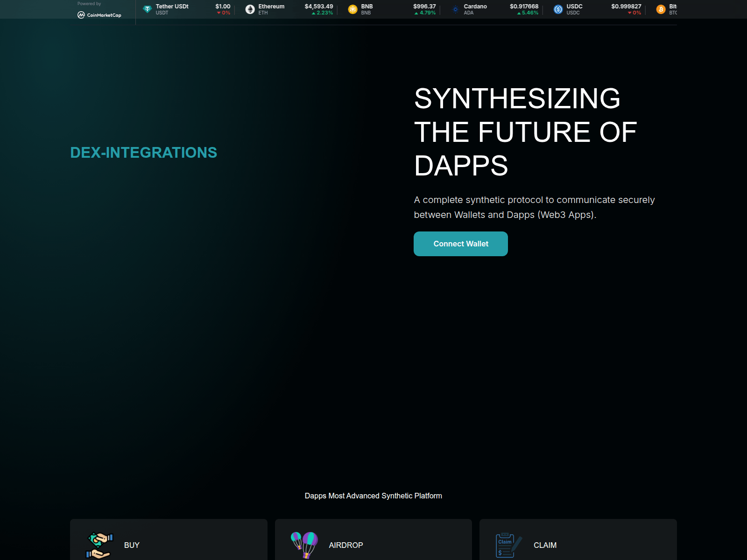Screen dimensions: 747x560
Task: Click the BNB 4.79% change indicator
Action: pos(425,13)
